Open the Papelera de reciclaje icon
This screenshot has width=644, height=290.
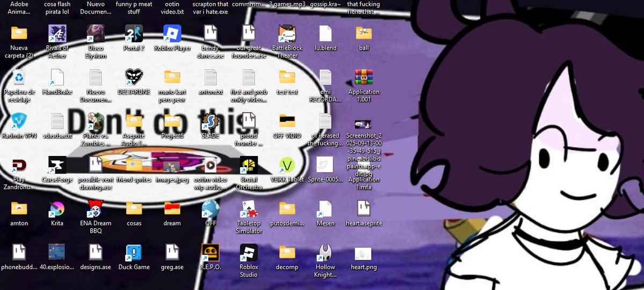[19, 77]
